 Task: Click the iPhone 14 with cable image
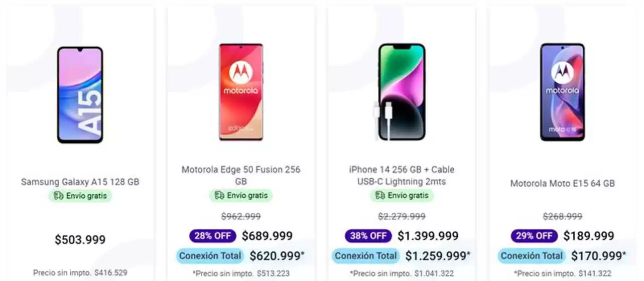(x=401, y=92)
